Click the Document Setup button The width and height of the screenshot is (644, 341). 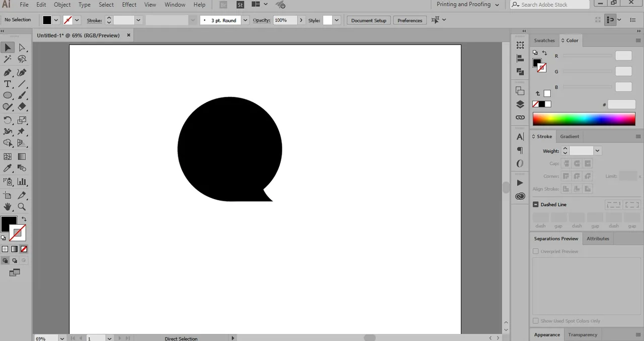coord(369,20)
